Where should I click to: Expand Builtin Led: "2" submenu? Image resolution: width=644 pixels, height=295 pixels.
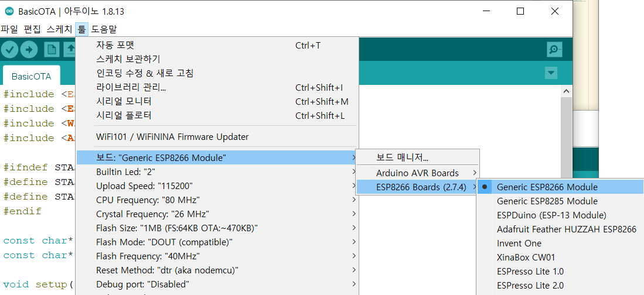coord(217,171)
